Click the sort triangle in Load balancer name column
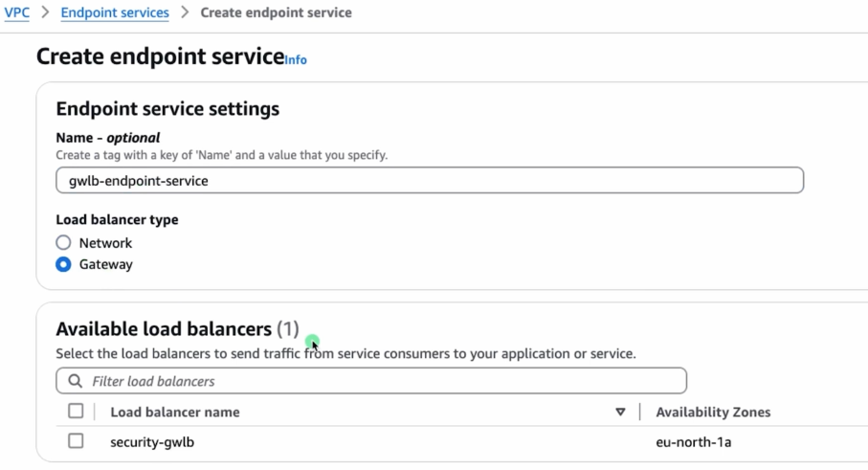Image resolution: width=868 pixels, height=470 pixels. click(620, 412)
